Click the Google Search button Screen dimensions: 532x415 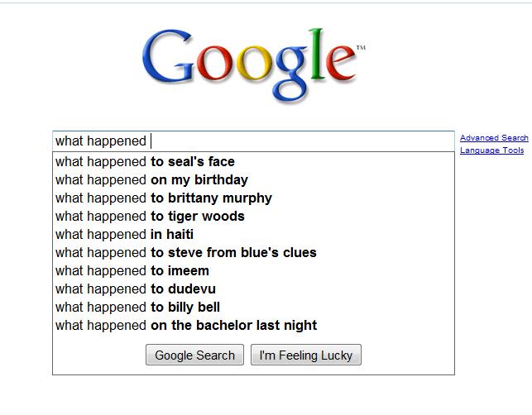point(194,355)
